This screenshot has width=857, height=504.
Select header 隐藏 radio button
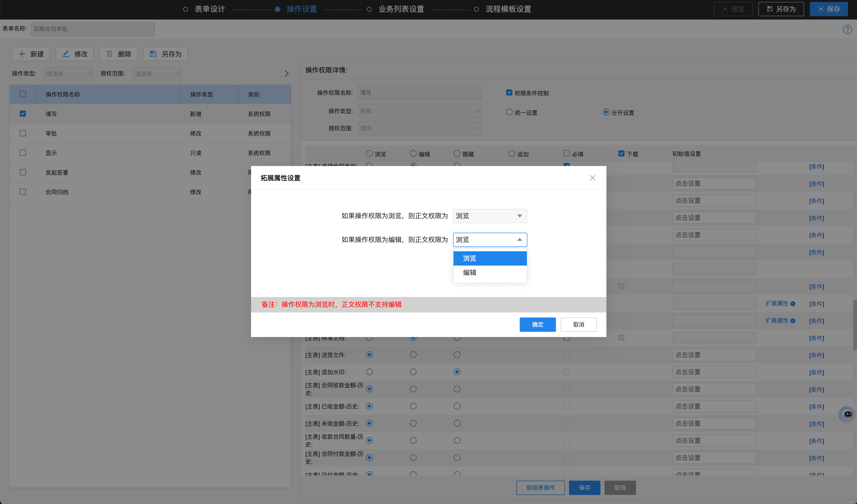coord(457,154)
